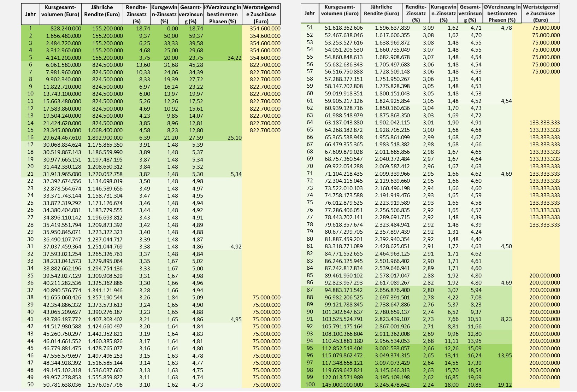Select cell value 92.823.967.293
Screen dimensions: 577x392
coord(344,283)
